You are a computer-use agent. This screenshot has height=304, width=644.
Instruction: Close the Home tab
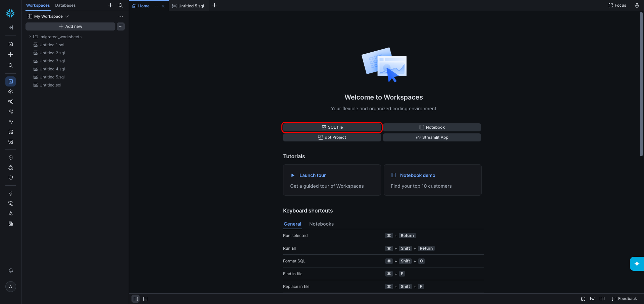[x=163, y=6]
